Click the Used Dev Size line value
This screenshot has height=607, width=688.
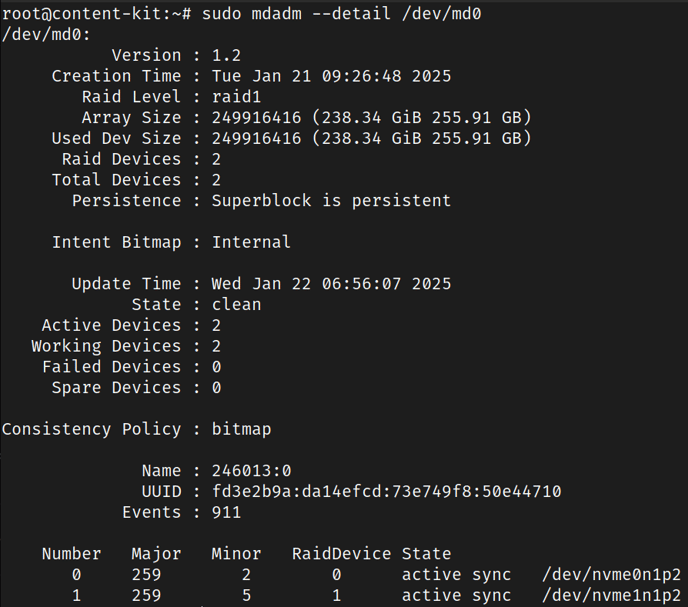coord(372,139)
